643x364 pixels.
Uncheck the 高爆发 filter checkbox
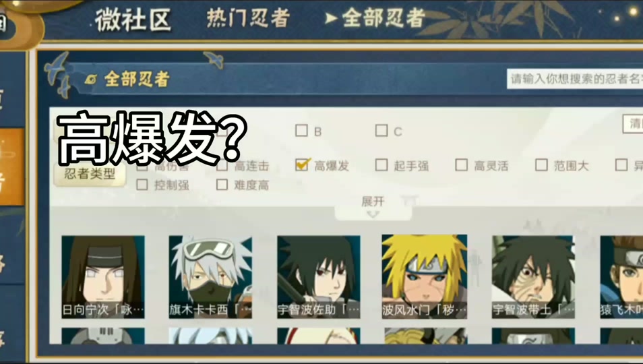tap(302, 164)
